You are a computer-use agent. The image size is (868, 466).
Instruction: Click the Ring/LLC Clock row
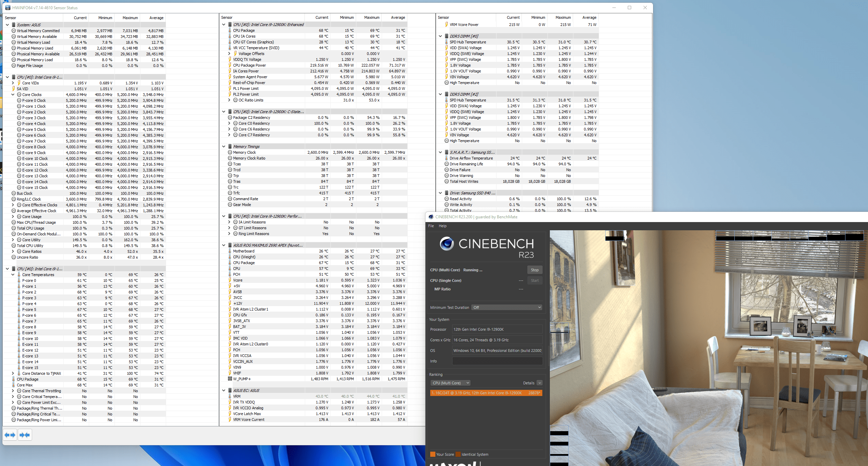click(84, 199)
